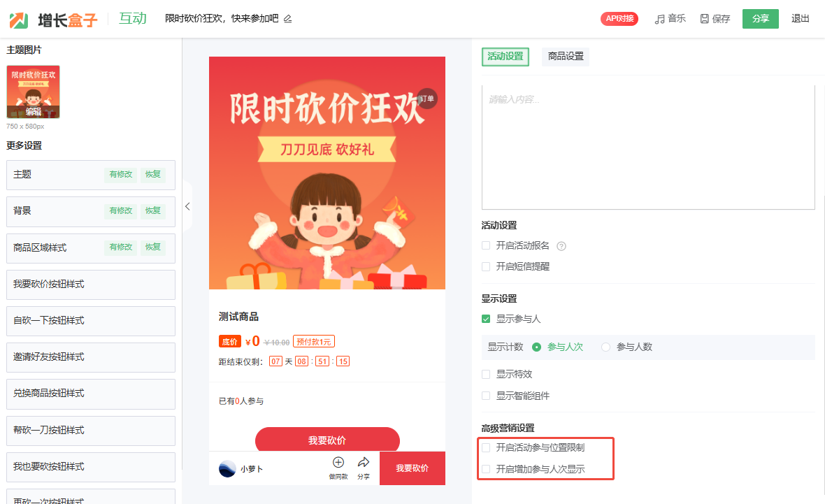
Task: Click the share arrow icon in the preview
Action: coord(364,463)
